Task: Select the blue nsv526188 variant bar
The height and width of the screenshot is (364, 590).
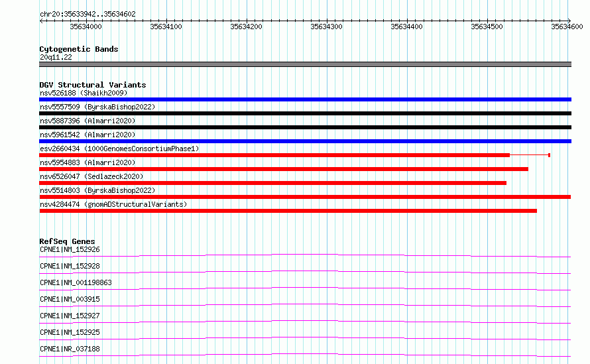Action: [x=305, y=99]
